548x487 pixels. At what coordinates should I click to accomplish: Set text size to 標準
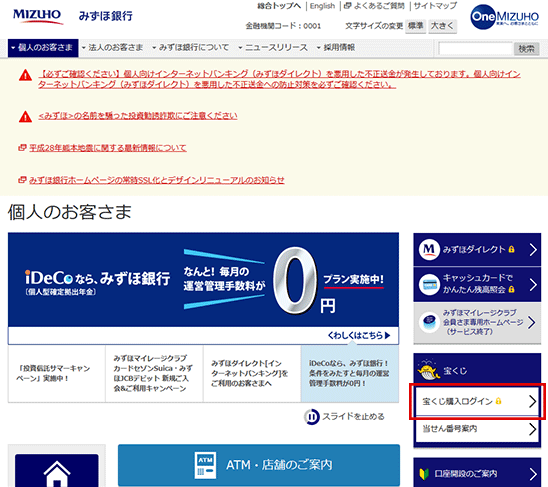click(416, 26)
